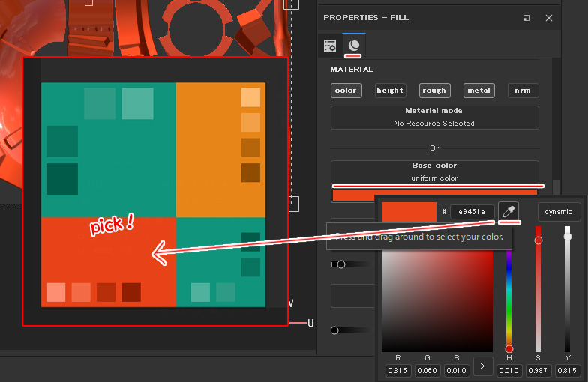Undock the Properties - Fill panel
The height and width of the screenshot is (382, 588).
(526, 18)
